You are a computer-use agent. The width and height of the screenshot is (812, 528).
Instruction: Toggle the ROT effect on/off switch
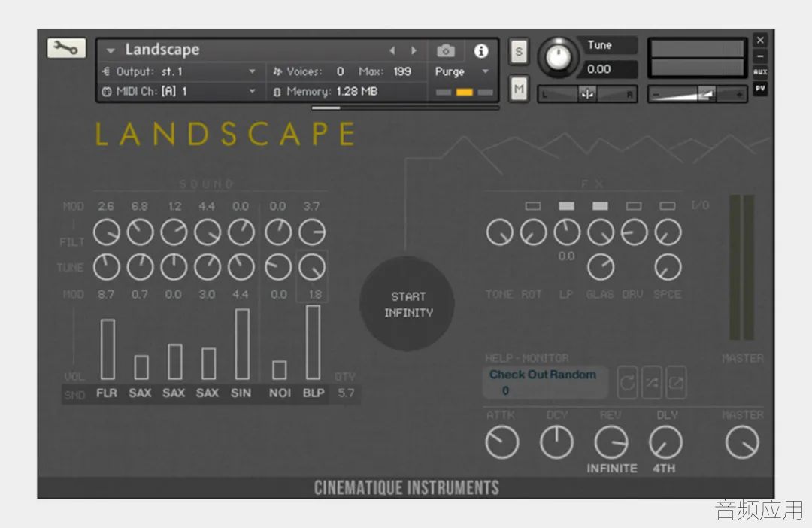[533, 206]
